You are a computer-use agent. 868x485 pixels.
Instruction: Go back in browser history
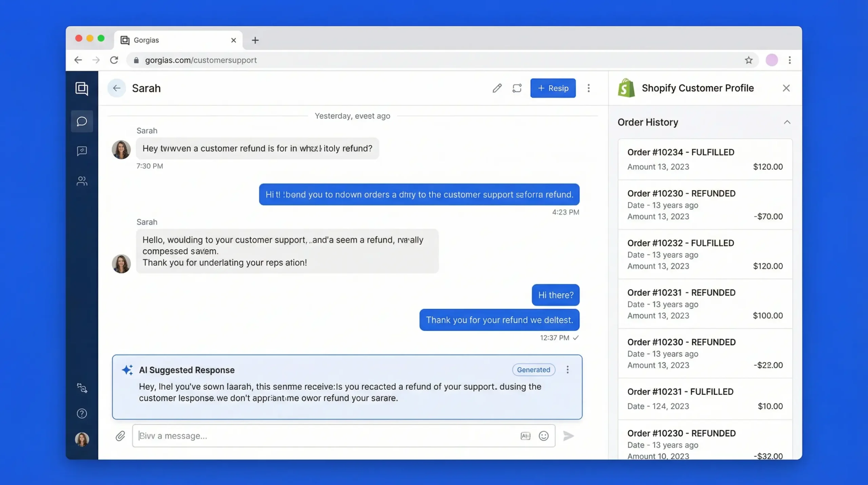click(x=78, y=60)
